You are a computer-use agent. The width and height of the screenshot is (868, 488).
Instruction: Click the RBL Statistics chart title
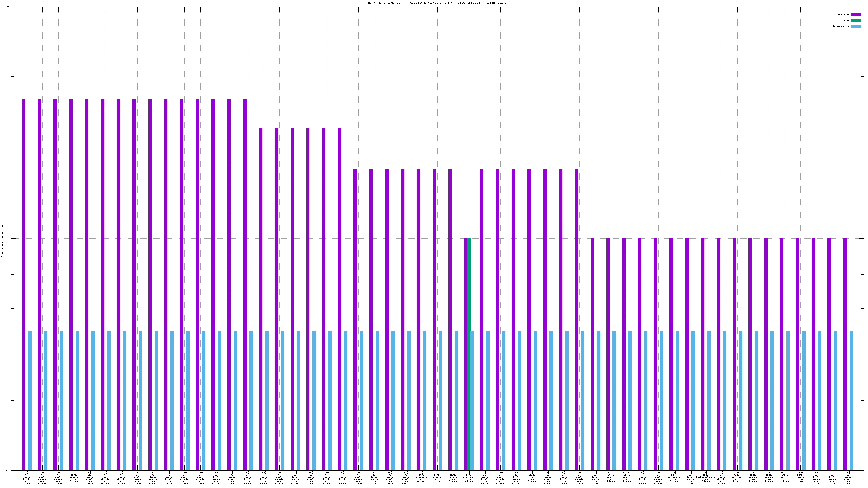coord(437,3)
